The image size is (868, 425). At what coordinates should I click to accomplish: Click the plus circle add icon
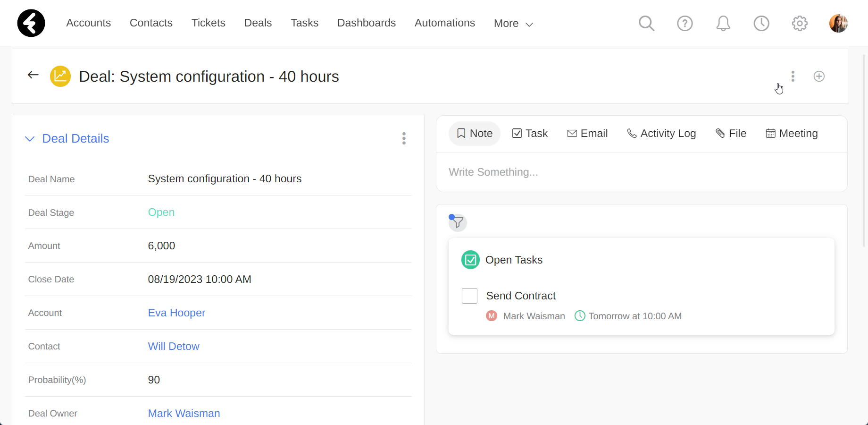point(819,76)
